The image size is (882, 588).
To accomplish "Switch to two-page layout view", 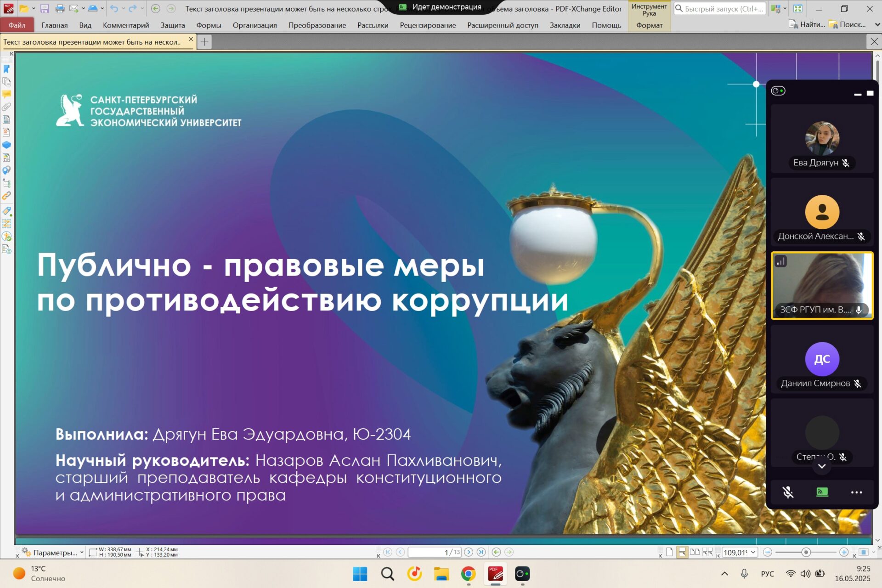I will coord(695,552).
